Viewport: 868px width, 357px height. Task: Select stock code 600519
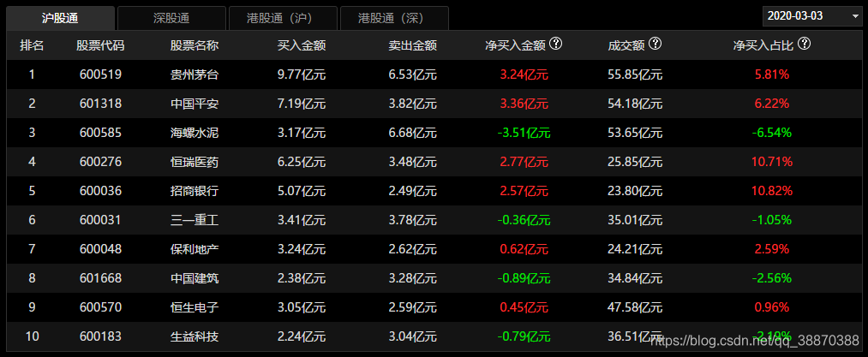coord(100,74)
